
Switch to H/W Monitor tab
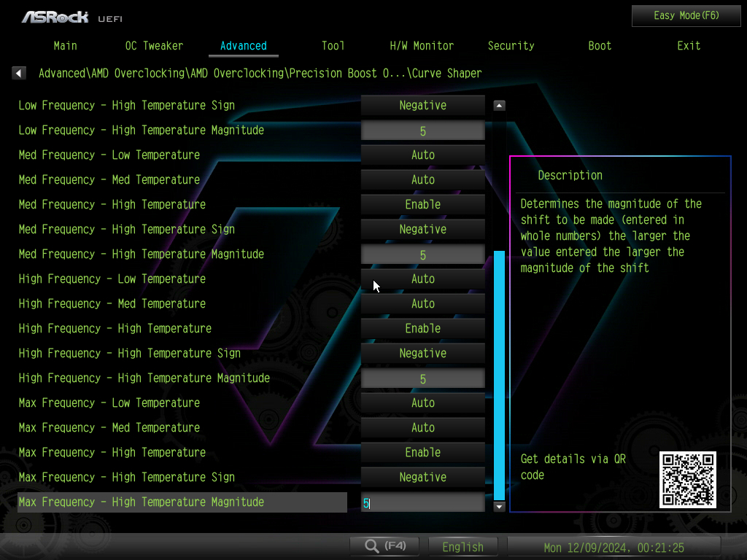click(422, 46)
